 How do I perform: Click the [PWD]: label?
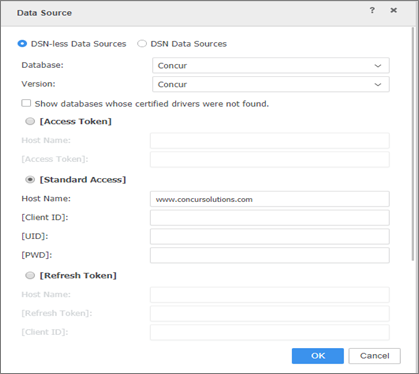pyautogui.click(x=37, y=255)
